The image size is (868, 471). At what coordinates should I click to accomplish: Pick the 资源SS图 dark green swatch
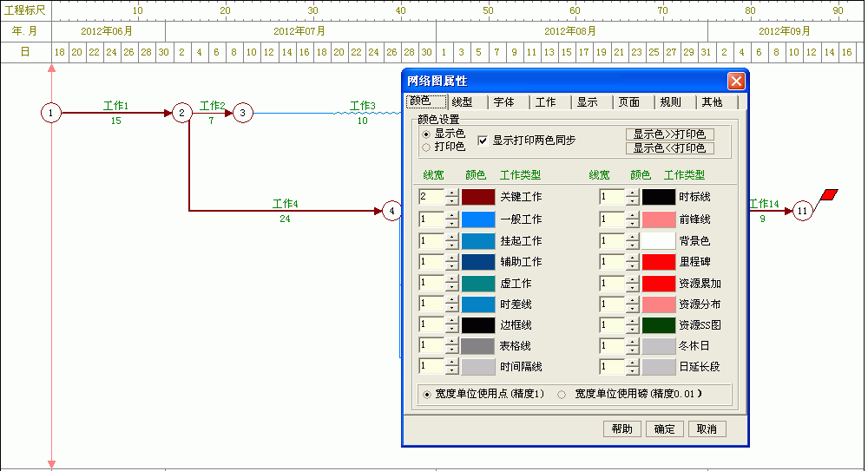click(x=659, y=325)
